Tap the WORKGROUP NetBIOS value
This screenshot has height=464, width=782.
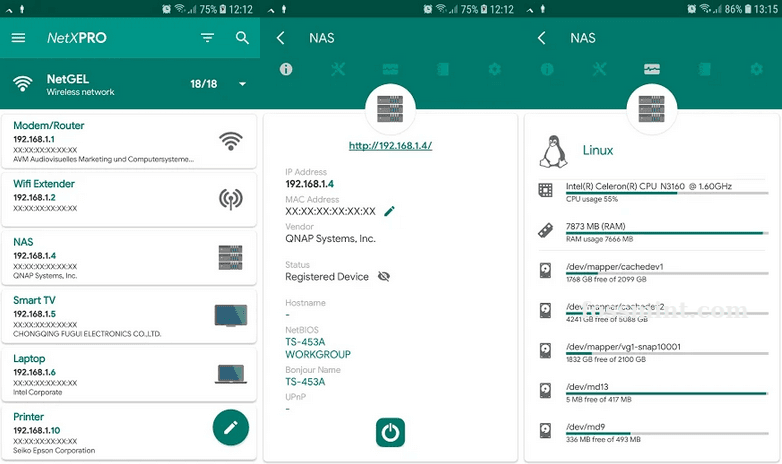[x=318, y=354]
